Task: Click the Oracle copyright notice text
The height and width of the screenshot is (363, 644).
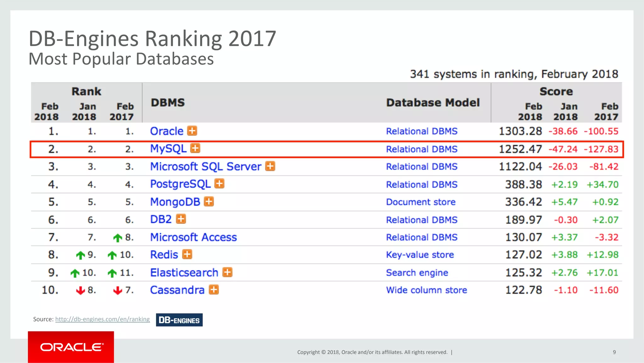Action: coord(372,352)
